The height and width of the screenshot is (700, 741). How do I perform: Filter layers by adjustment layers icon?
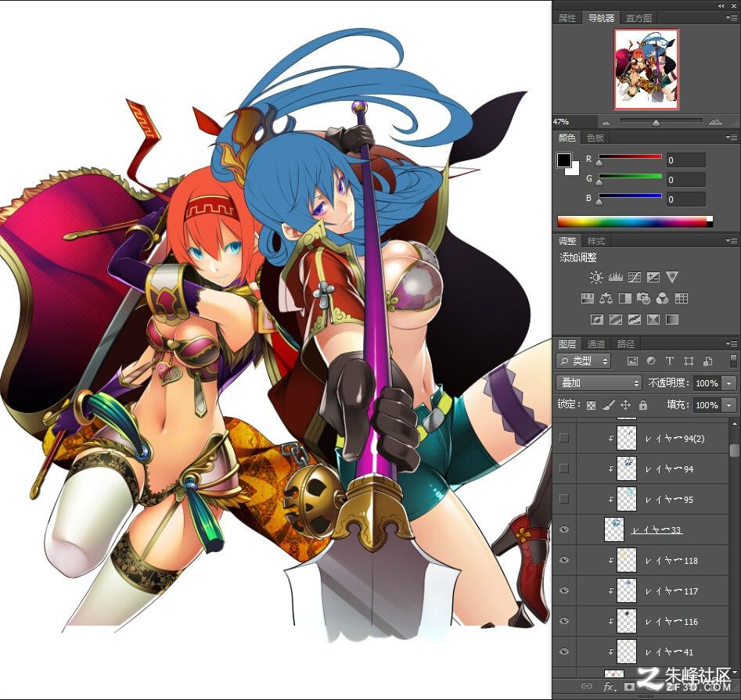click(x=651, y=361)
